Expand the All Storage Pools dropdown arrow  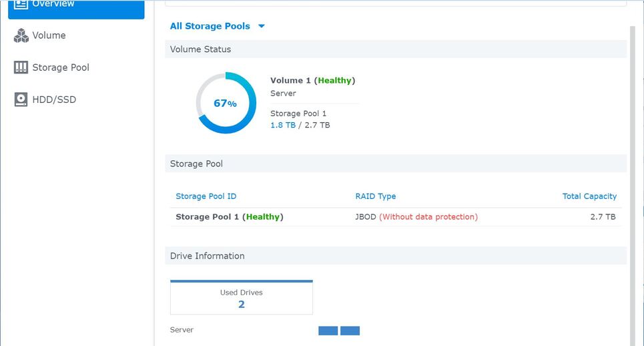(x=262, y=27)
